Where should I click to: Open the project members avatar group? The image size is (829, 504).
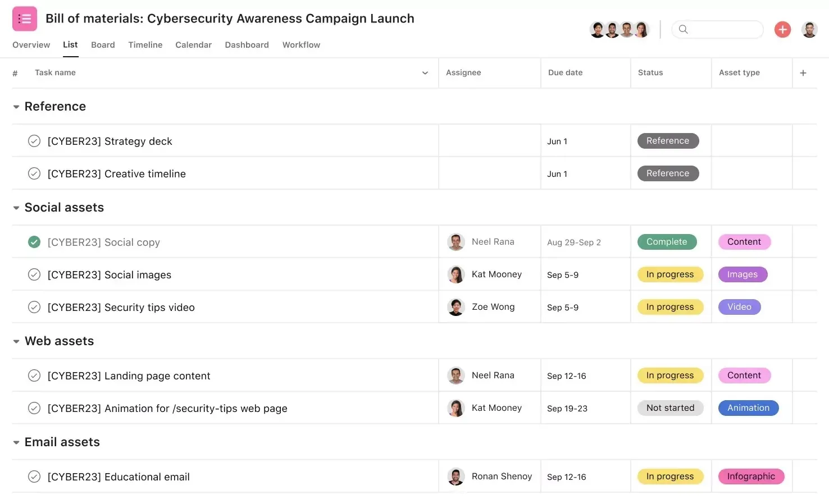[620, 29]
